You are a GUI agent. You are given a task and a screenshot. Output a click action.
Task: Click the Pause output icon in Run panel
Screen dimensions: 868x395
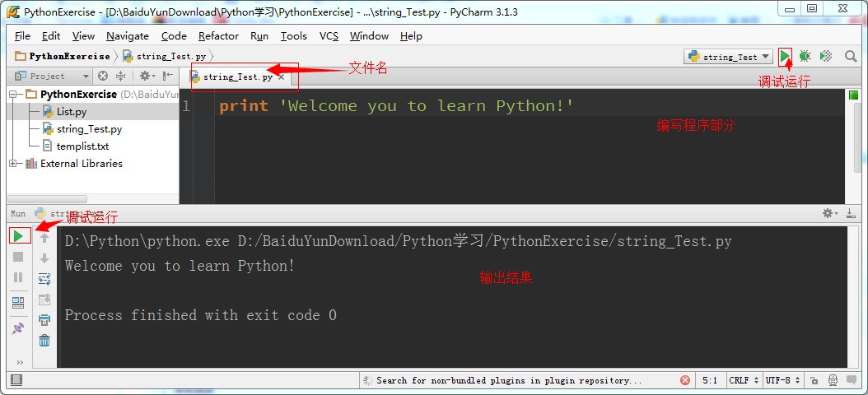coord(18,277)
